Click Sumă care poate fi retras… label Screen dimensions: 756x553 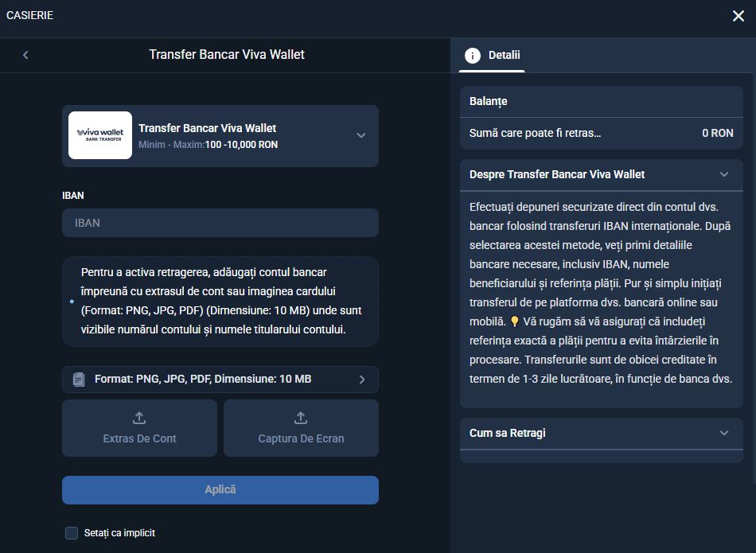pyautogui.click(x=536, y=133)
